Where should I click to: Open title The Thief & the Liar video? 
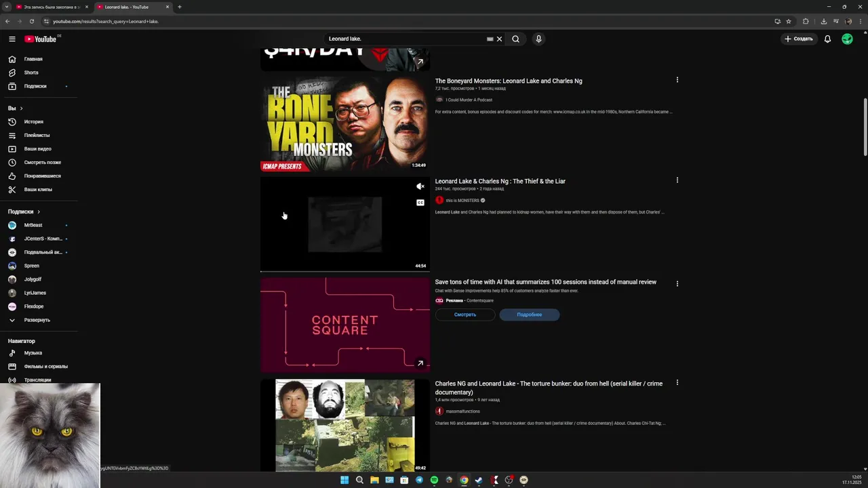coord(500,181)
